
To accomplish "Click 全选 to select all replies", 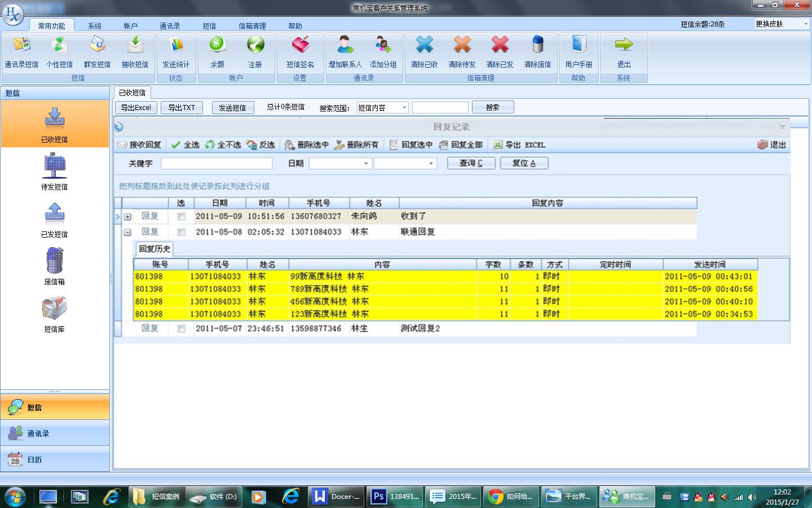I will tap(186, 145).
